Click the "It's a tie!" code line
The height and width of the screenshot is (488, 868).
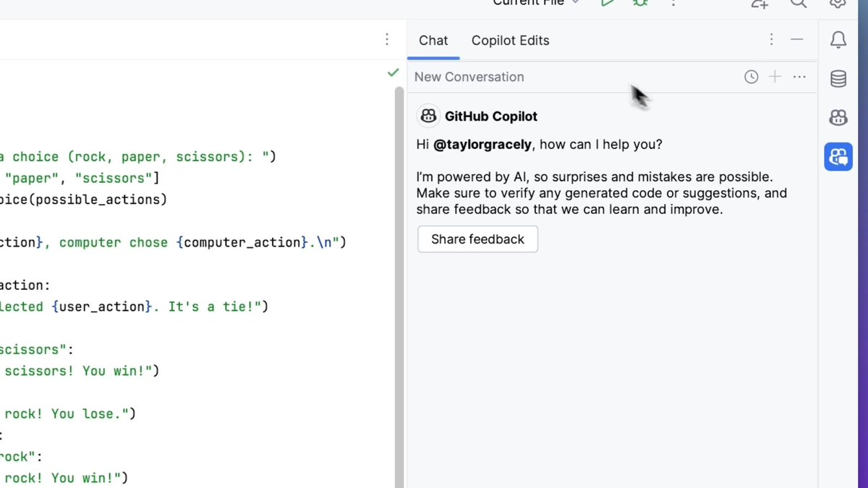pyautogui.click(x=134, y=307)
